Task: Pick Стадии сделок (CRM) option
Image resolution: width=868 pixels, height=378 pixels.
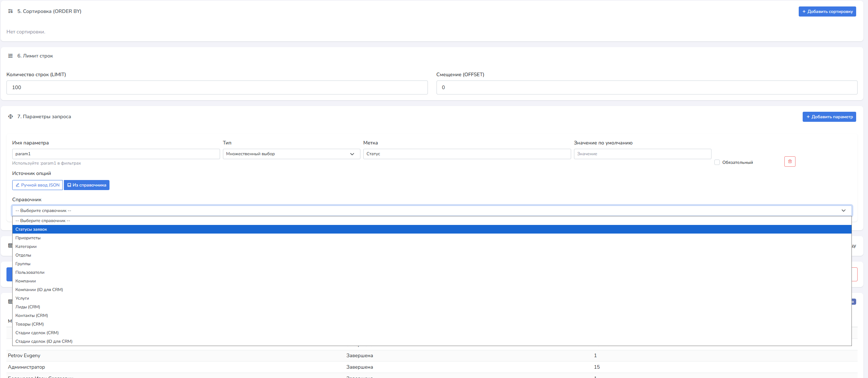Action: click(37, 333)
